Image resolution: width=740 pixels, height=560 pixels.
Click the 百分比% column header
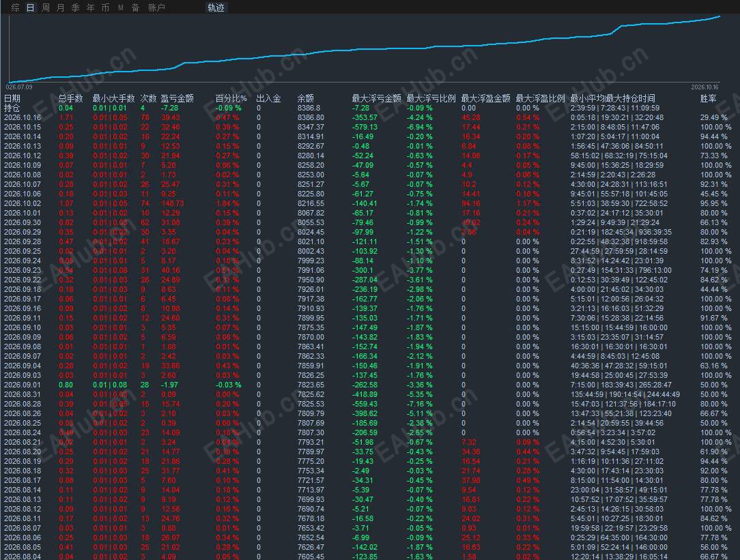tap(231, 98)
